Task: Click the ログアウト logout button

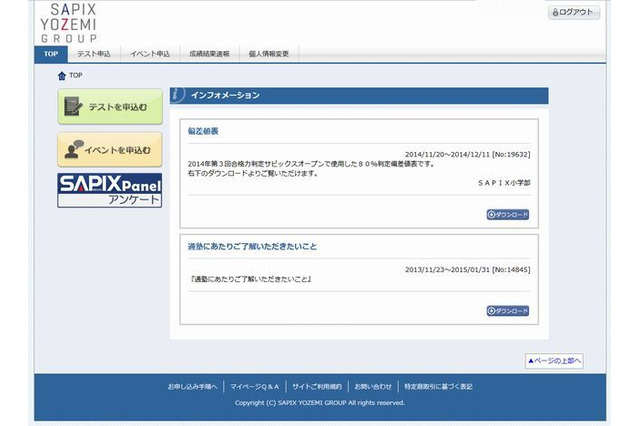Action: (573, 12)
